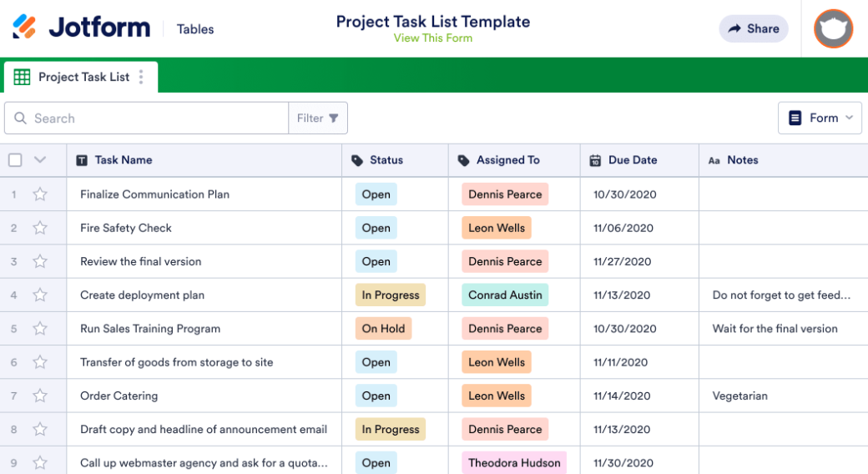Viewport: 868px width, 474px height.
Task: Click the Share button
Action: coord(753,28)
